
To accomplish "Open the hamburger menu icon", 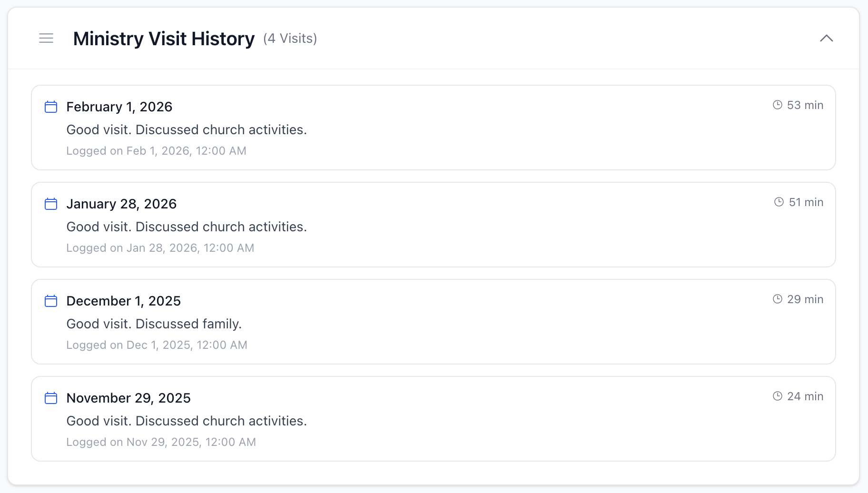I will [x=46, y=39].
